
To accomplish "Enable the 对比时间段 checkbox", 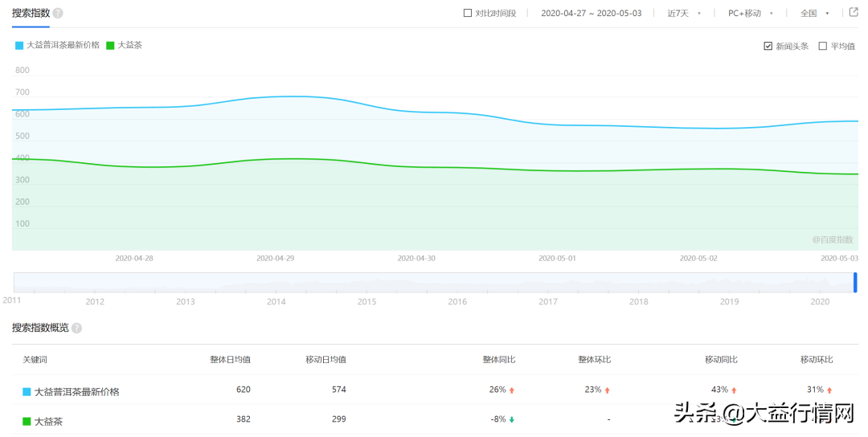I will coord(468,13).
